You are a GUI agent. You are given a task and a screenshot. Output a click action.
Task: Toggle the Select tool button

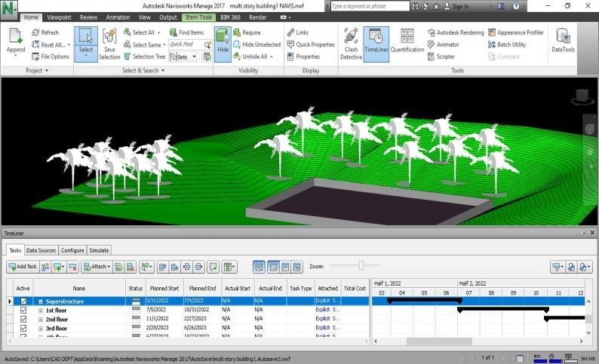86,44
